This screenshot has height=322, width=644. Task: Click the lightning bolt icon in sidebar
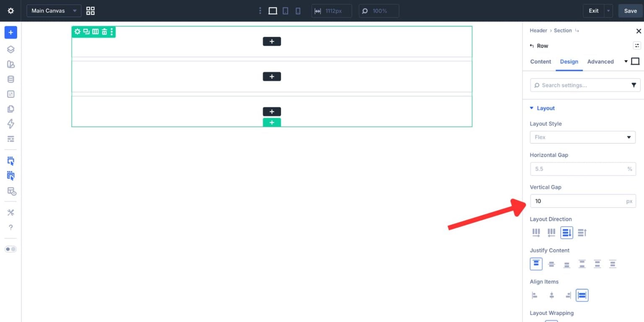[x=11, y=124]
